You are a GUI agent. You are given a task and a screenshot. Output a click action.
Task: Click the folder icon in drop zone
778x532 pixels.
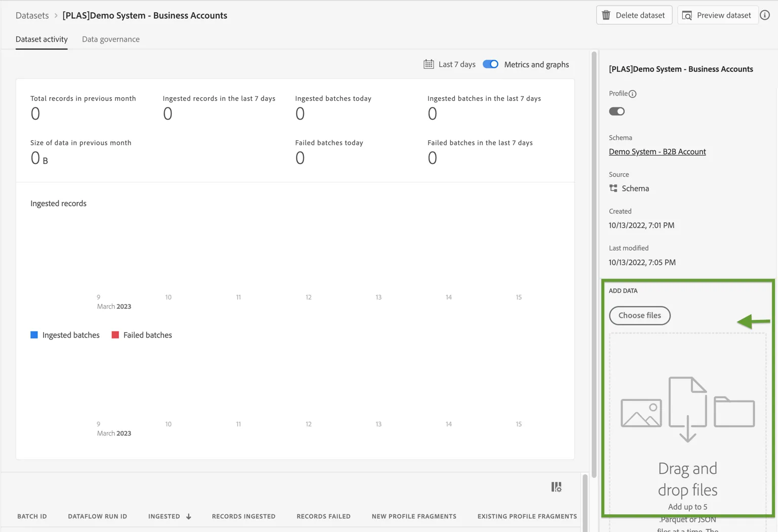pyautogui.click(x=734, y=412)
